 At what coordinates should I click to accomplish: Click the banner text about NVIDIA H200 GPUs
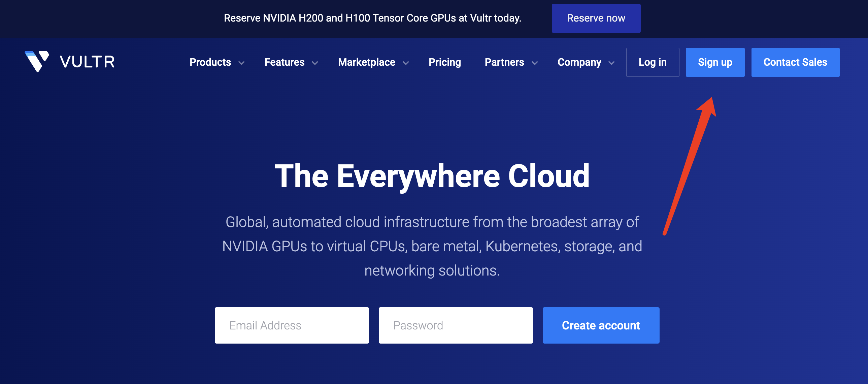372,18
